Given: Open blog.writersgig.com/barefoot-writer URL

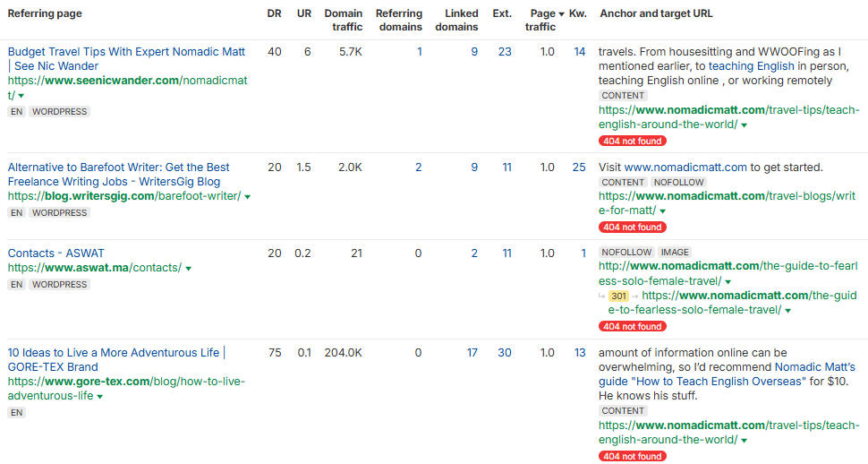Looking at the screenshot, I should tap(124, 195).
